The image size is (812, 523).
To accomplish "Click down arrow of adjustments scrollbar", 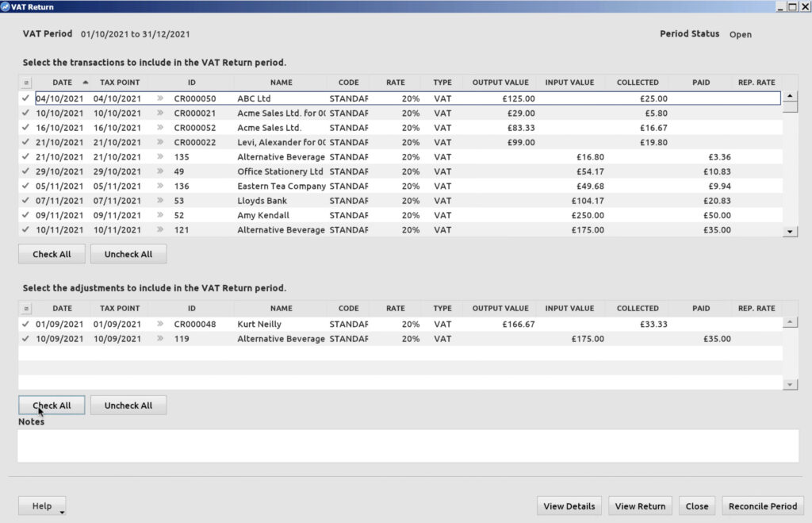I will (789, 384).
